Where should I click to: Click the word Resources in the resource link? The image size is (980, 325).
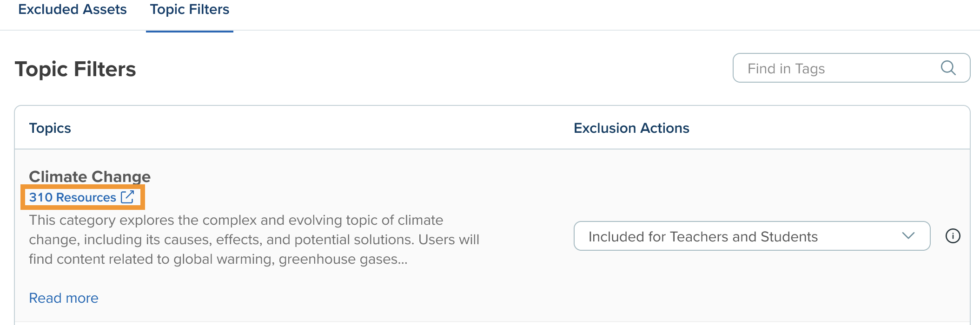(86, 197)
